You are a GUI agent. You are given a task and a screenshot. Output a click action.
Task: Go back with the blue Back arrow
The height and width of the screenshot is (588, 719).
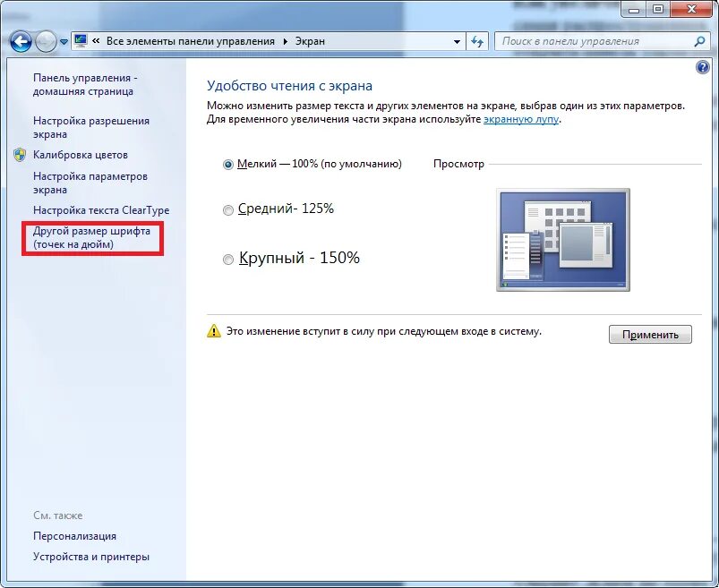tap(21, 42)
